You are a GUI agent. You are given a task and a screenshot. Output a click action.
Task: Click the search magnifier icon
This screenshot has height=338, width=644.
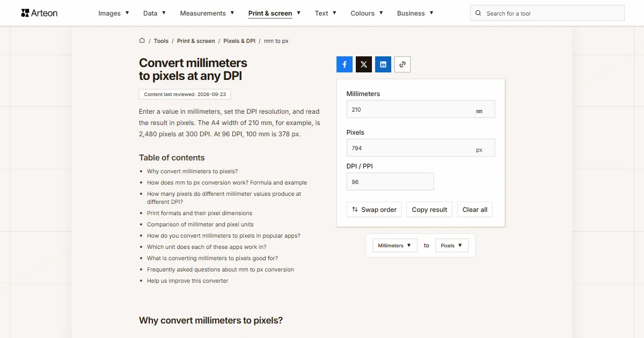coord(479,13)
